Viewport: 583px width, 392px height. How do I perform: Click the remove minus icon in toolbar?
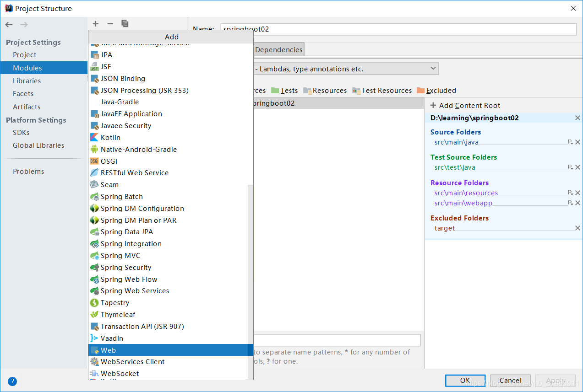point(110,24)
